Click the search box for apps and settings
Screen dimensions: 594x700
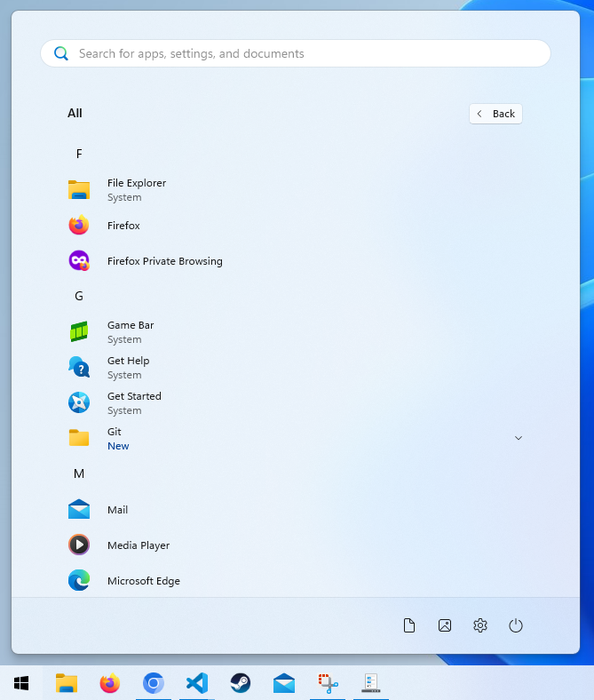(296, 53)
